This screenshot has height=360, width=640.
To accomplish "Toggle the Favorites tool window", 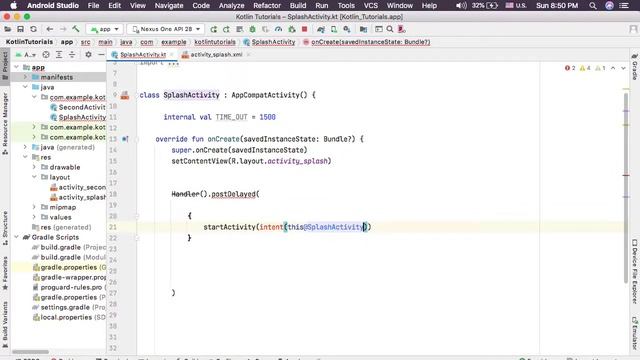I will pos(5,273).
